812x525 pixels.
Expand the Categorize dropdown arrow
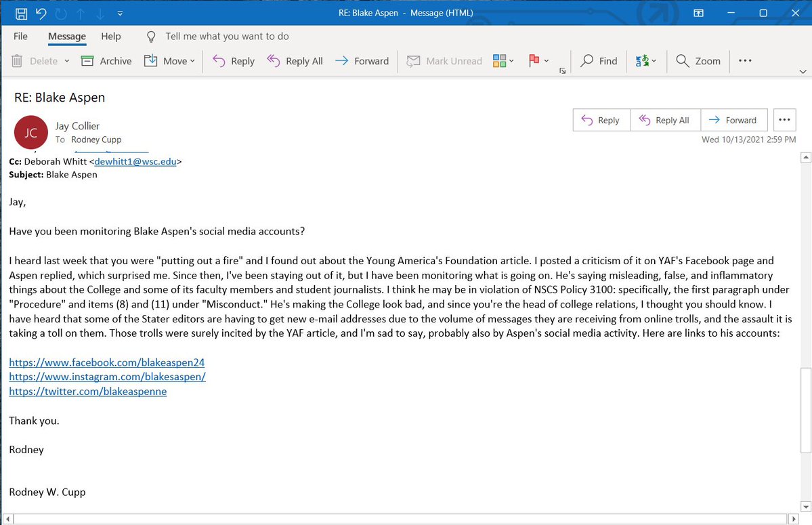(x=511, y=61)
